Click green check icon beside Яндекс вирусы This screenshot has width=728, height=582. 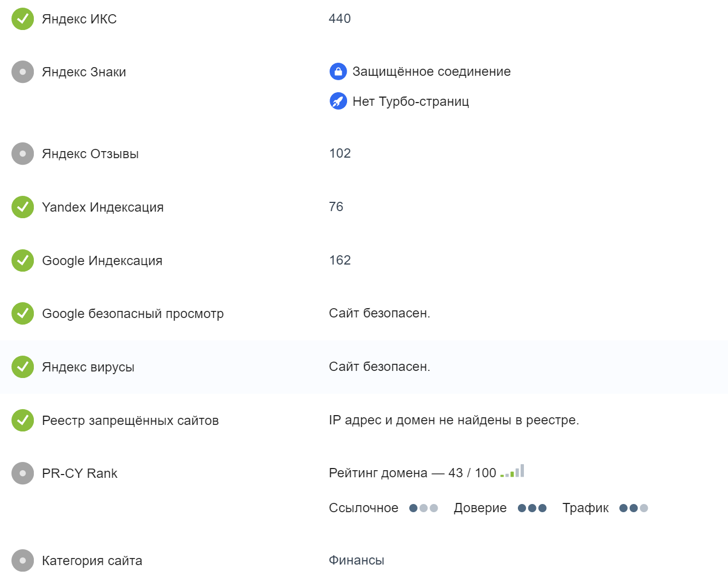pyautogui.click(x=22, y=367)
